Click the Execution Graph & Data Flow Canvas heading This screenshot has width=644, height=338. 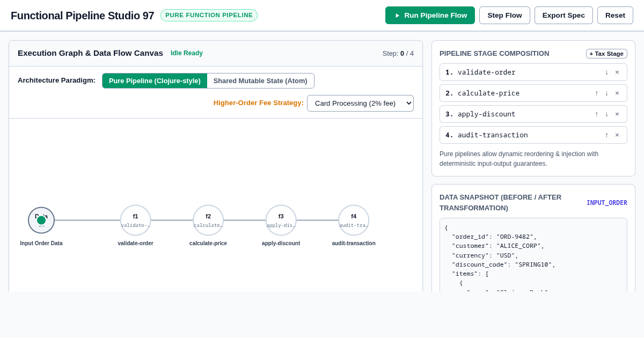[90, 53]
